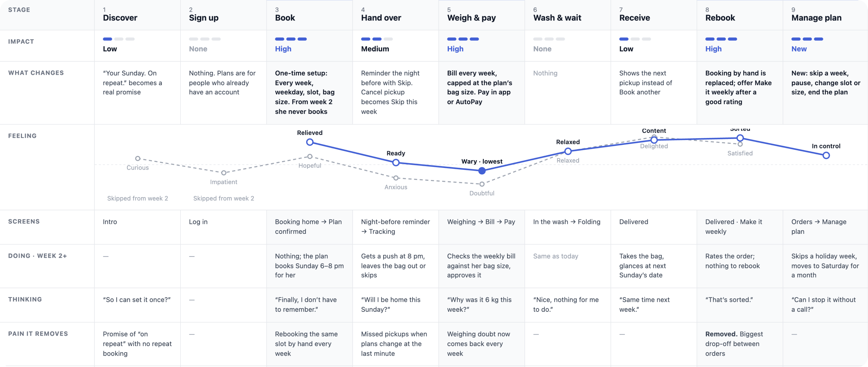
Task: Click Orders → Manage plan screens cell
Action: [x=825, y=227]
